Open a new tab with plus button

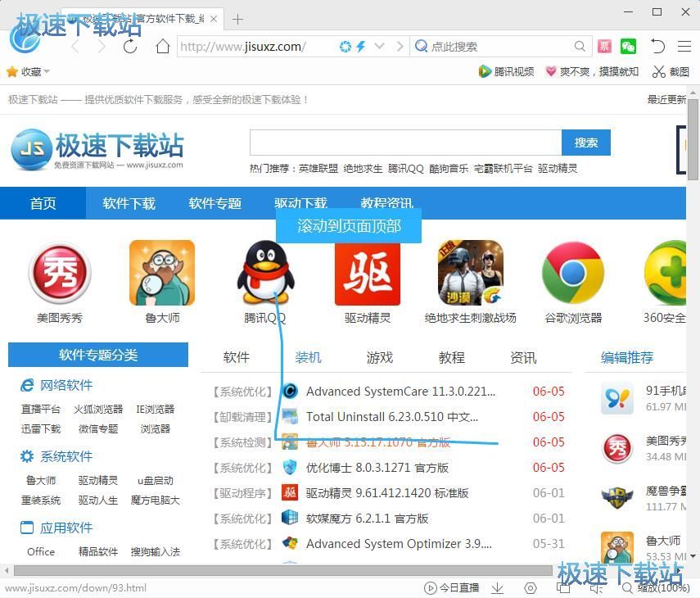point(238,19)
